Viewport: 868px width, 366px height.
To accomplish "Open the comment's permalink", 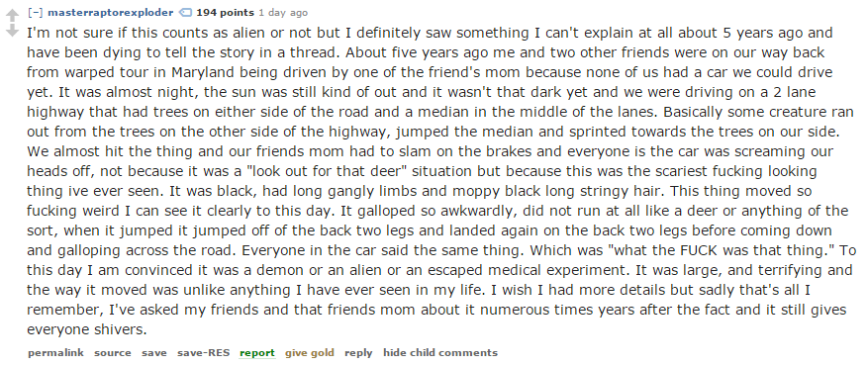I will coord(55,353).
